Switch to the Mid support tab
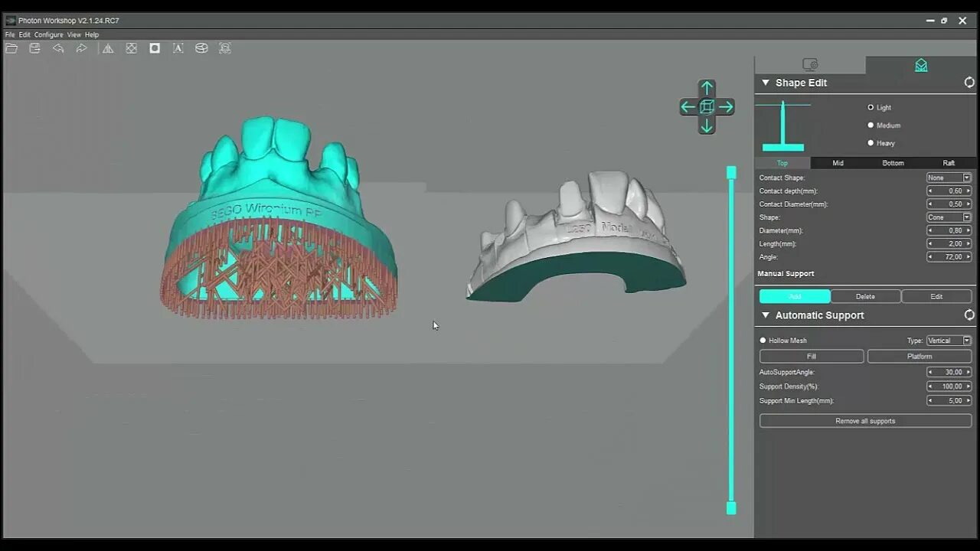This screenshot has height=551, width=980. (838, 163)
